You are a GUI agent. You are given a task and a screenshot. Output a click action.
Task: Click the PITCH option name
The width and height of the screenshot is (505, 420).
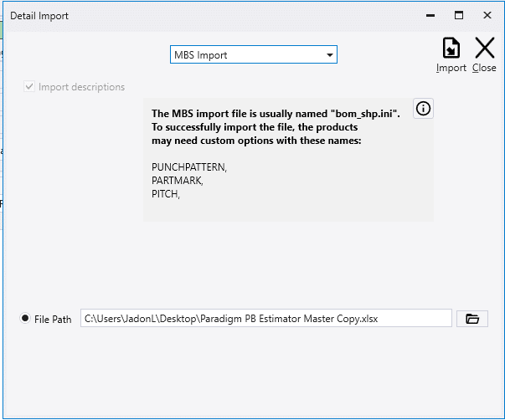click(166, 194)
